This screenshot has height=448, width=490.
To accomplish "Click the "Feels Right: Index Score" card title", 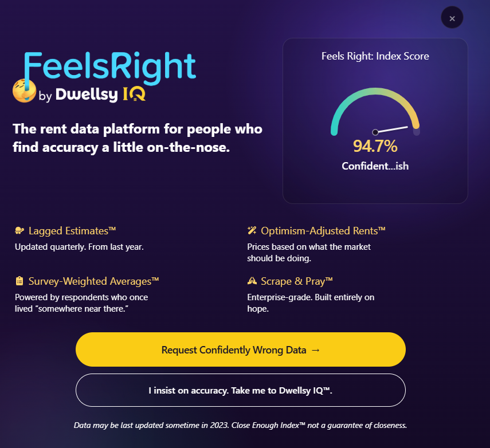I will tap(375, 56).
